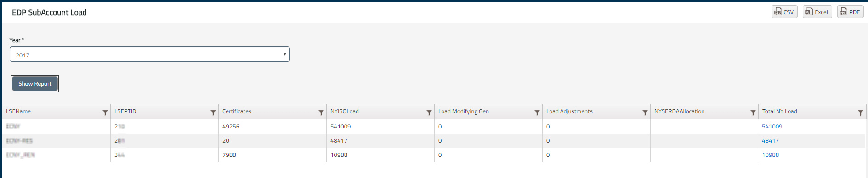Export the report as CSV
Viewport: 868px width, 178px height.
coord(784,12)
